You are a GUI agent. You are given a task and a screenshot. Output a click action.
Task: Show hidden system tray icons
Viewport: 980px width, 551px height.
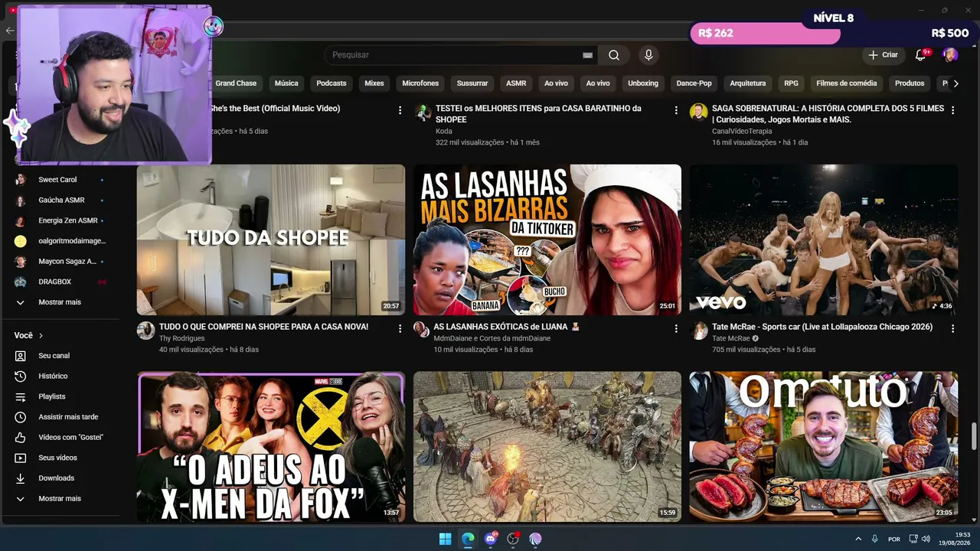(858, 539)
